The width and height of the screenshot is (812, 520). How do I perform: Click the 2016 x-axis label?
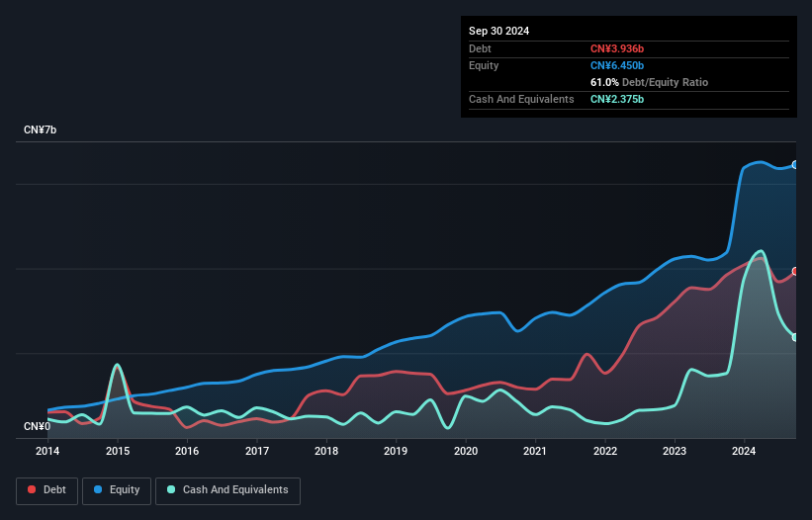point(187,451)
